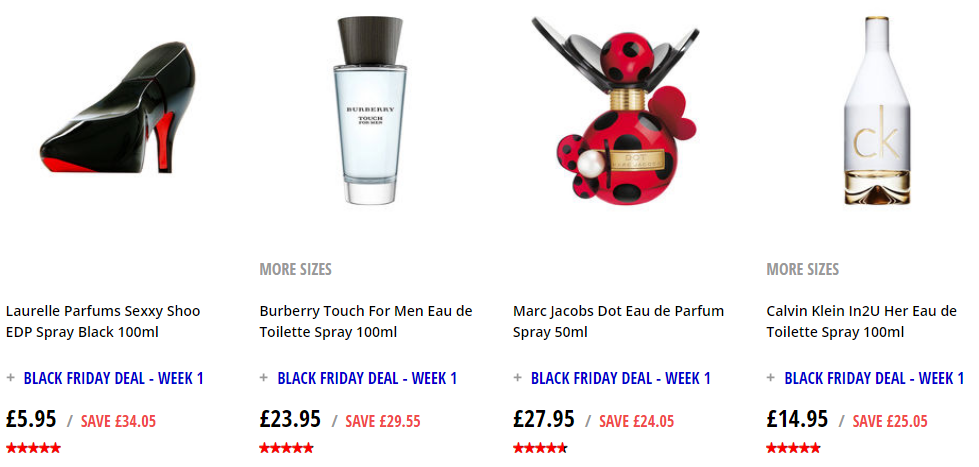Open the Calvin Klein ck bottle image

click(878, 110)
